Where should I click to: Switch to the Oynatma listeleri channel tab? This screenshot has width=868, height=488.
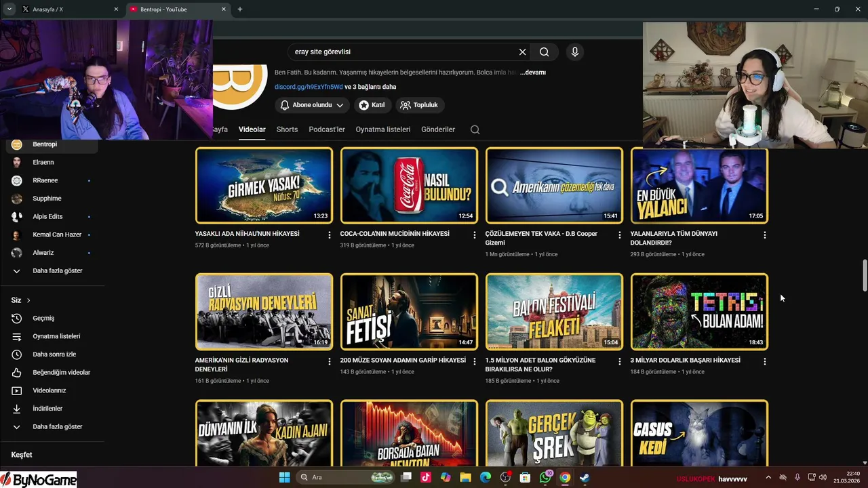[x=383, y=129]
